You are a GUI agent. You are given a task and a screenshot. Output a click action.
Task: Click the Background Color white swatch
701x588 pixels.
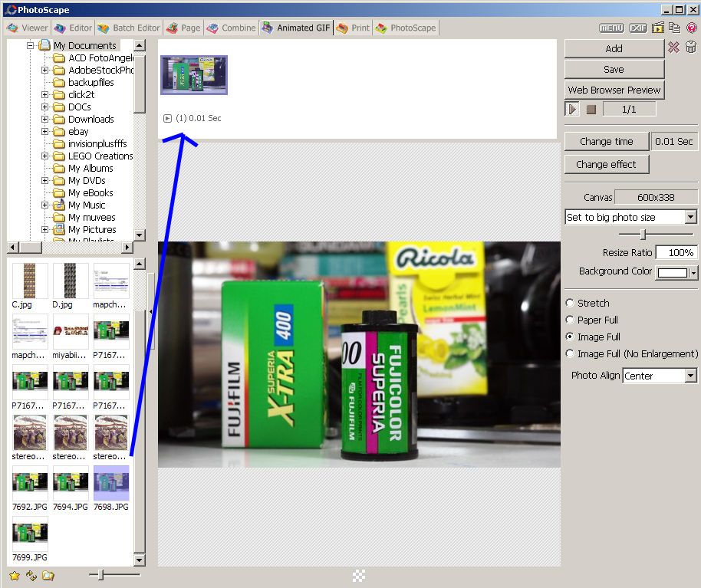673,273
